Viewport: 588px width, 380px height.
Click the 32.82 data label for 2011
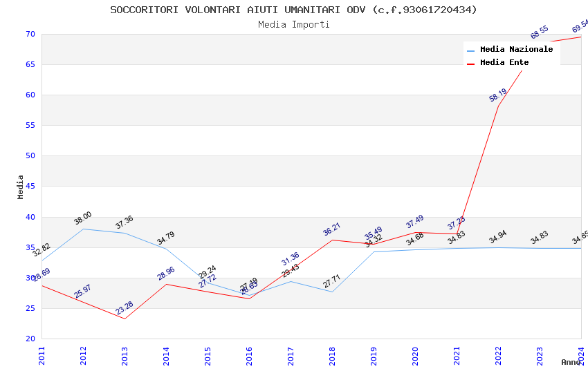click(x=42, y=249)
